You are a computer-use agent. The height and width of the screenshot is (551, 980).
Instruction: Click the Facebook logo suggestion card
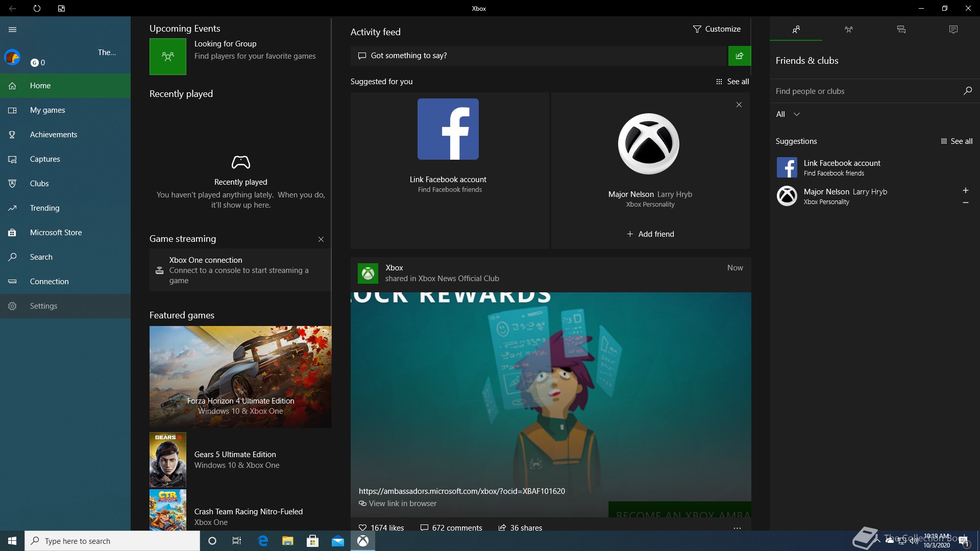[x=448, y=129]
